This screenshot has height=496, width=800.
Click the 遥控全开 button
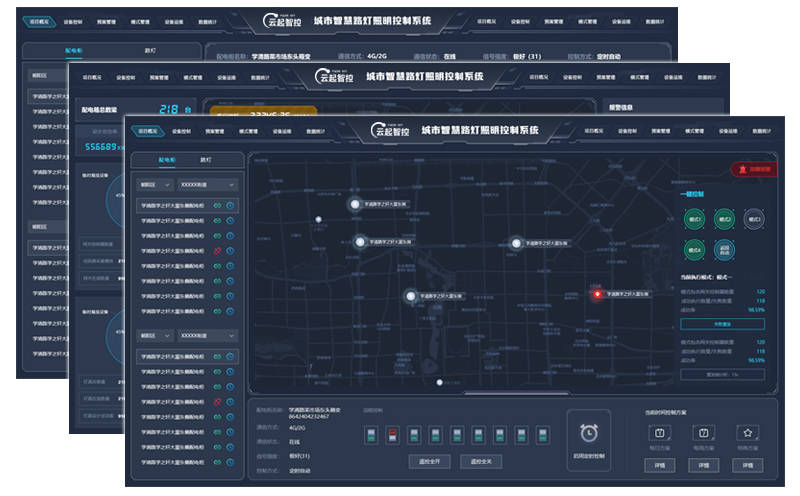[x=429, y=462]
